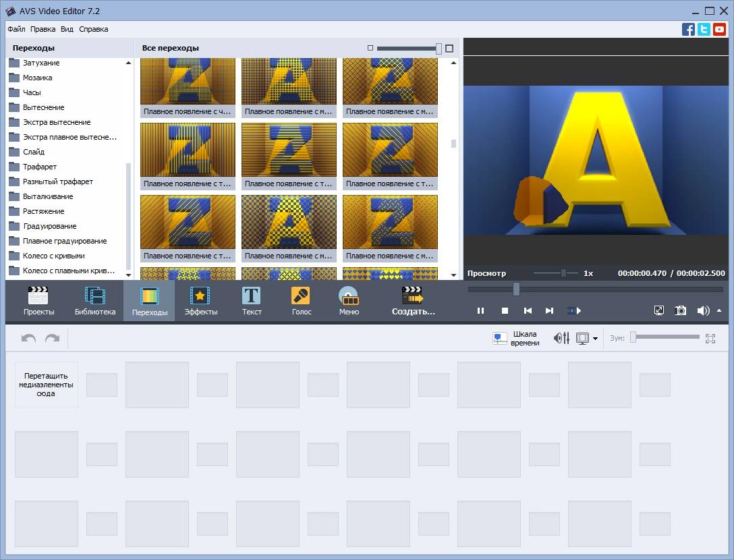Open the Проекты section
The width and height of the screenshot is (734, 560).
click(x=38, y=301)
